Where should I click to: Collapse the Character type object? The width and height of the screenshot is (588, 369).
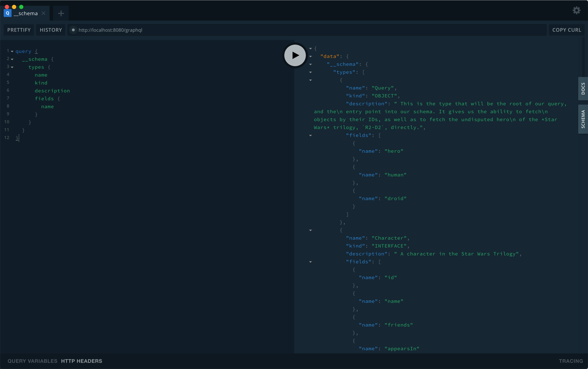[311, 230]
